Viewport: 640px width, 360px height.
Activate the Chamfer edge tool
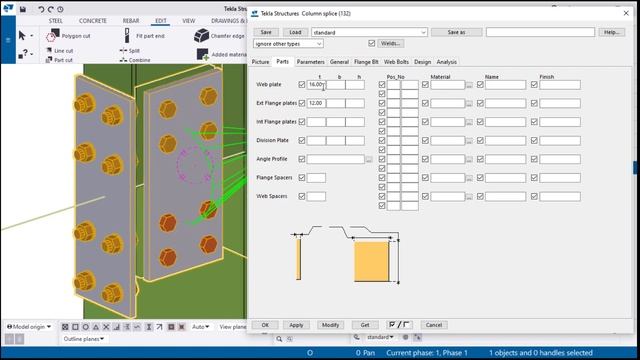[x=220, y=36]
